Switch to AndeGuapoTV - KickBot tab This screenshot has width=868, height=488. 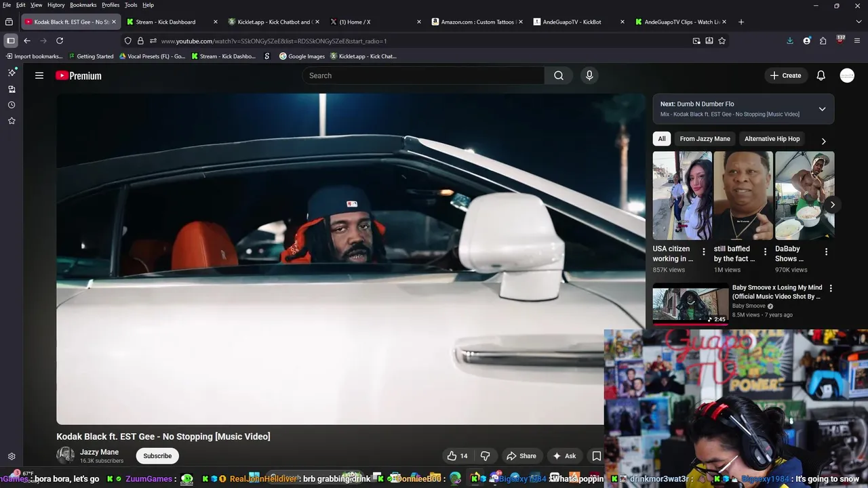coord(579,22)
